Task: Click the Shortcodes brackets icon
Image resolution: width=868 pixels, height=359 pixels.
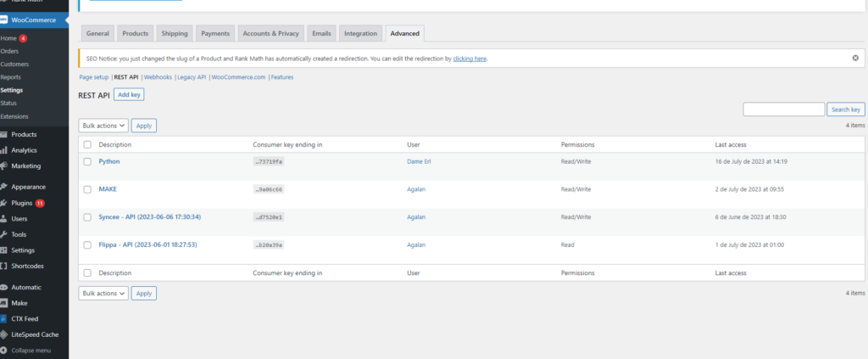Action: pyautogui.click(x=3, y=266)
